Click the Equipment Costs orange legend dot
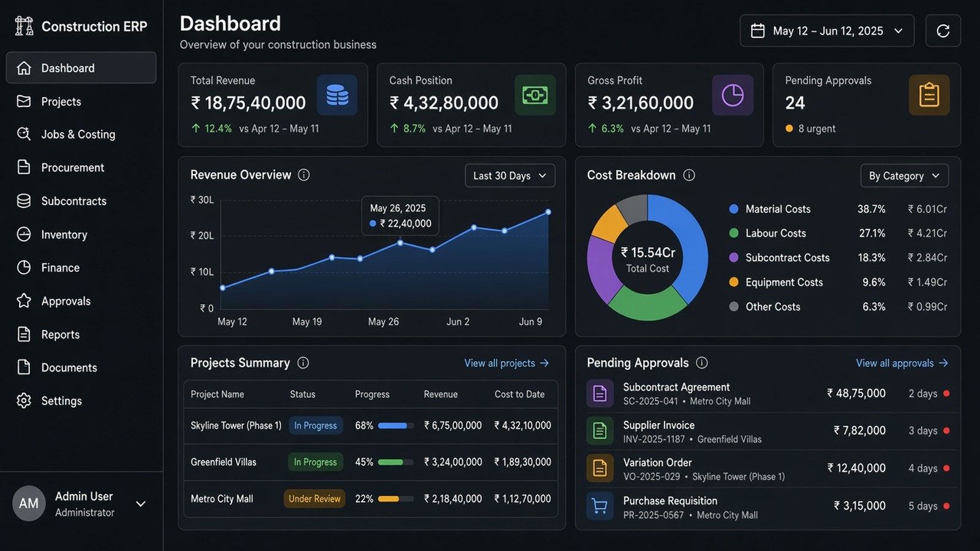980x551 pixels. (734, 282)
